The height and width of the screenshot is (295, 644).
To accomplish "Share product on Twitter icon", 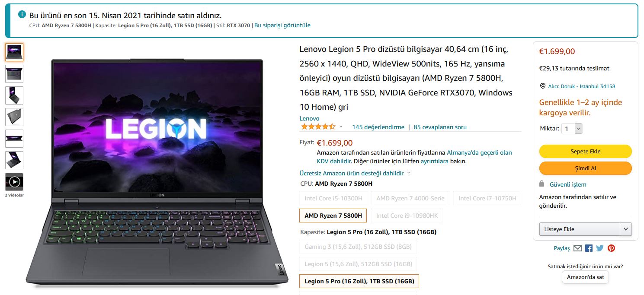I will pyautogui.click(x=599, y=248).
